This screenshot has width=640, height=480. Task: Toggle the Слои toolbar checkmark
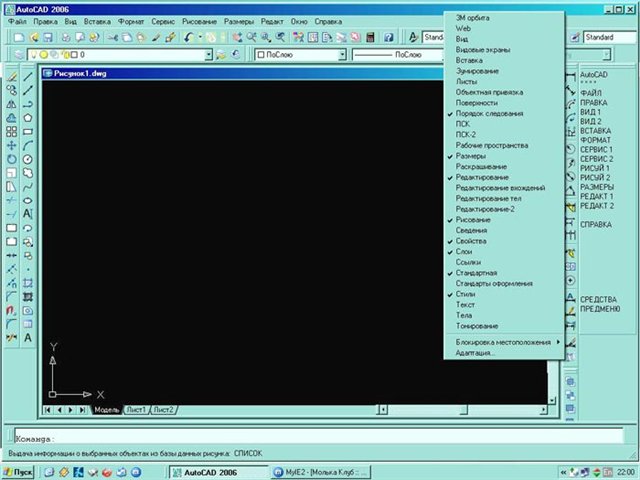(463, 251)
